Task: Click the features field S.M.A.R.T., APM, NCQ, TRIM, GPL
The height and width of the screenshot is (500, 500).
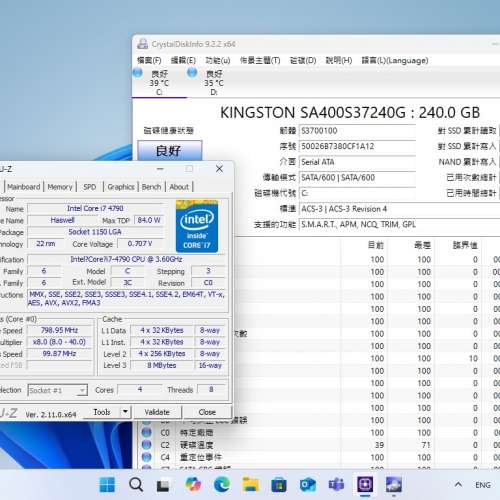Action: tap(399, 224)
